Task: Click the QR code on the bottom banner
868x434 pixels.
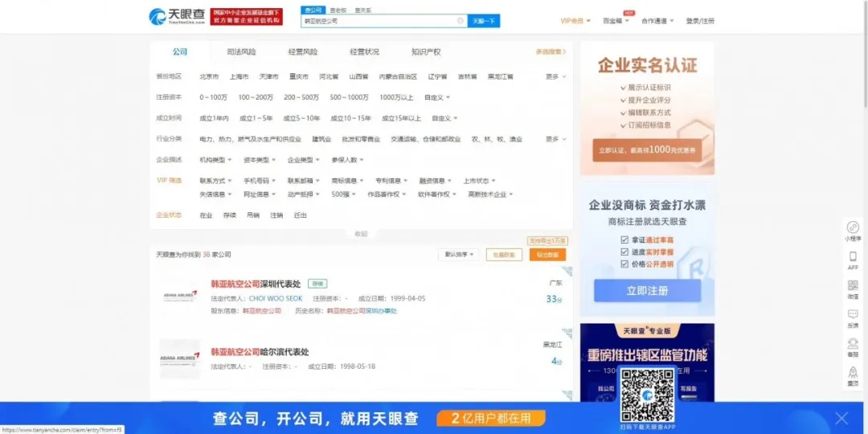Action: pyautogui.click(x=647, y=395)
